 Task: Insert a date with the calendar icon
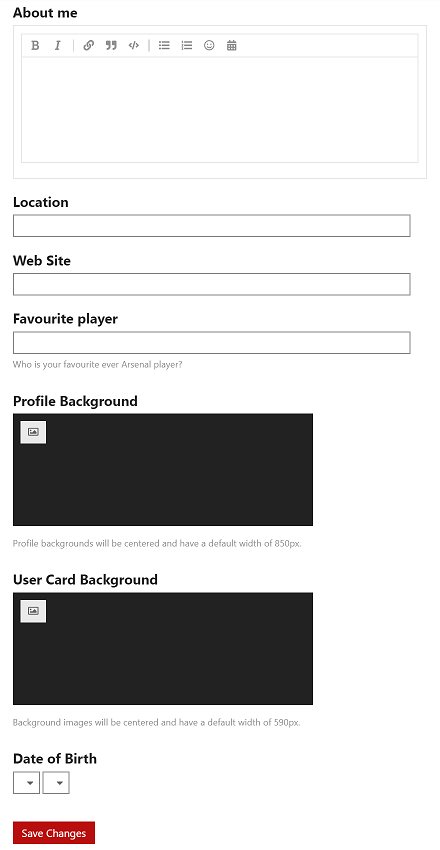point(232,46)
